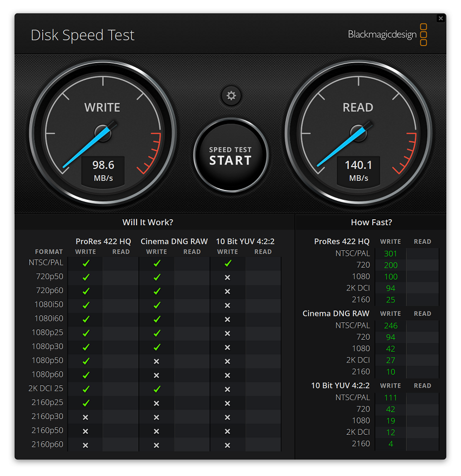
Task: Open settings with the gear icon
Action: click(x=231, y=96)
